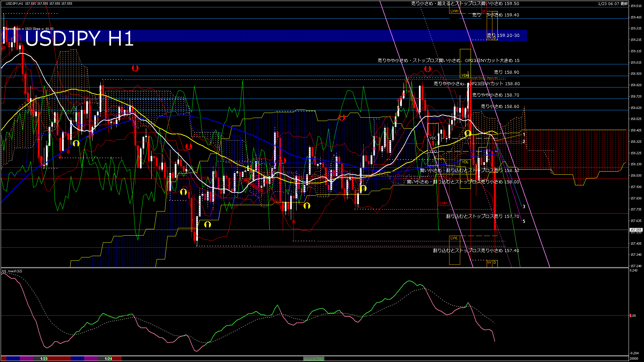Click the 1/24 date label on the timeline
The image size is (644, 362).
108,359
